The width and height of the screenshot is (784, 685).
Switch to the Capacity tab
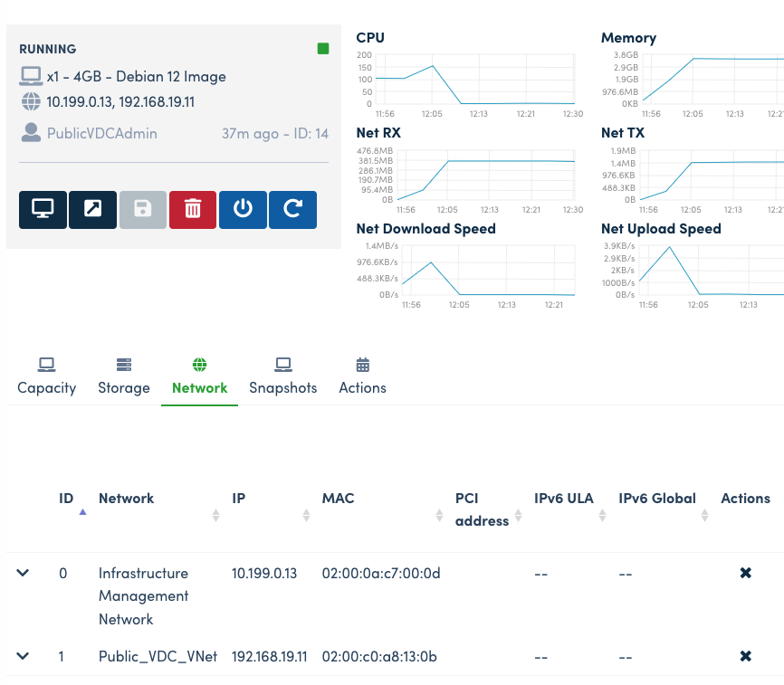pos(47,376)
